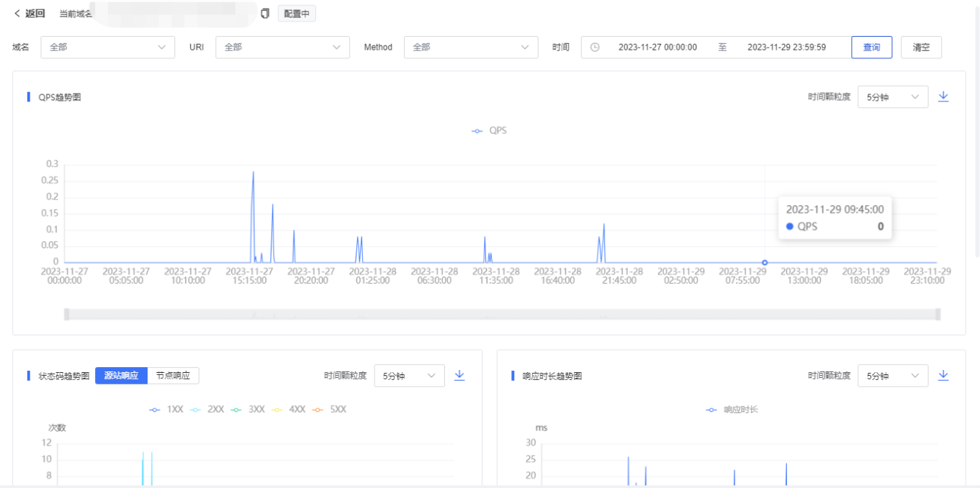Viewport: 980px width, 488px height.
Task: Click the back arrow icon
Action: 17,14
